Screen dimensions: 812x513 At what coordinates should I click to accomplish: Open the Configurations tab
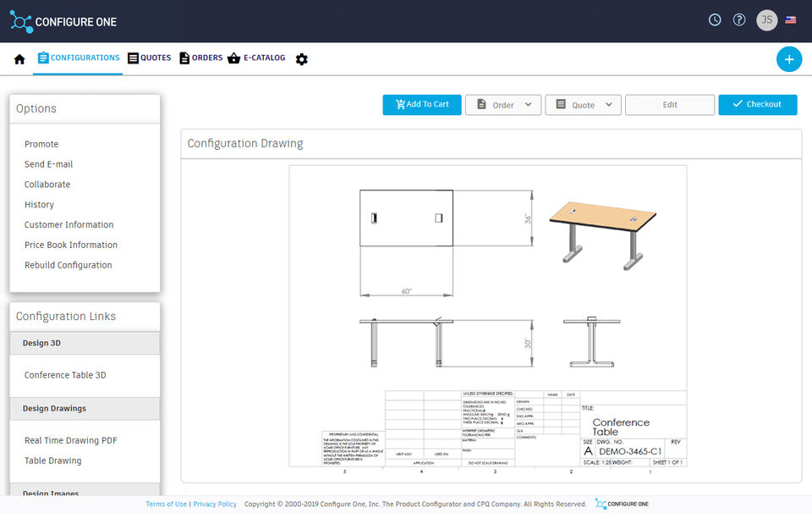click(x=78, y=58)
